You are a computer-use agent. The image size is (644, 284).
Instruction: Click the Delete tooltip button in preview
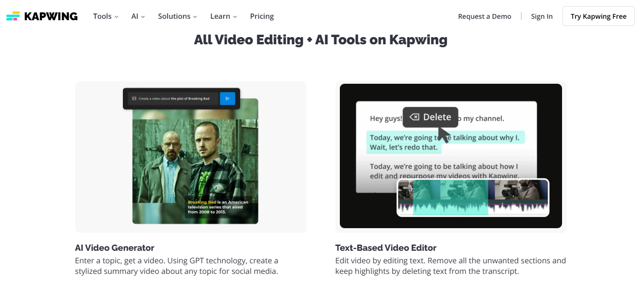(430, 117)
